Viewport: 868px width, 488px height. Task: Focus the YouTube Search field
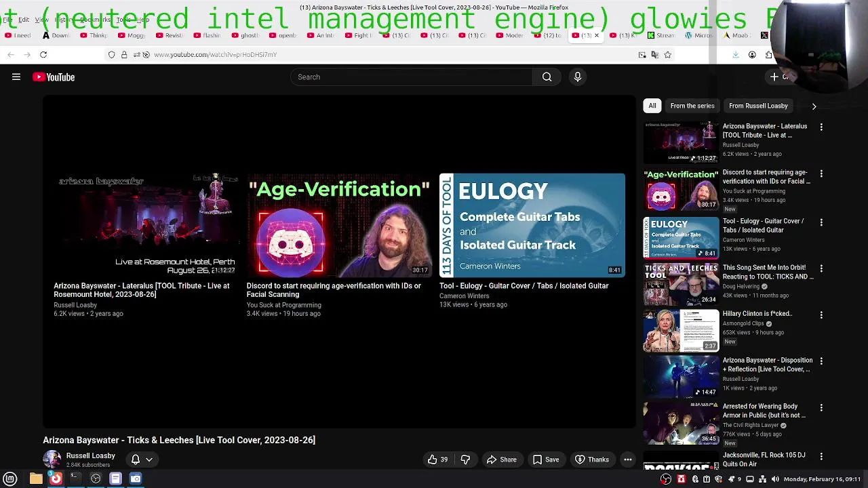[x=412, y=77]
